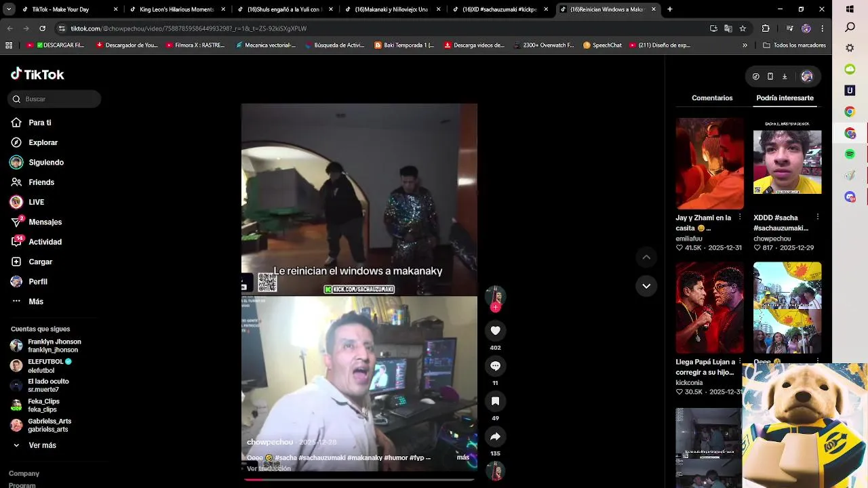Screen dimensions: 868x488
Task: Expand caption with más link
Action: pyautogui.click(x=463, y=457)
